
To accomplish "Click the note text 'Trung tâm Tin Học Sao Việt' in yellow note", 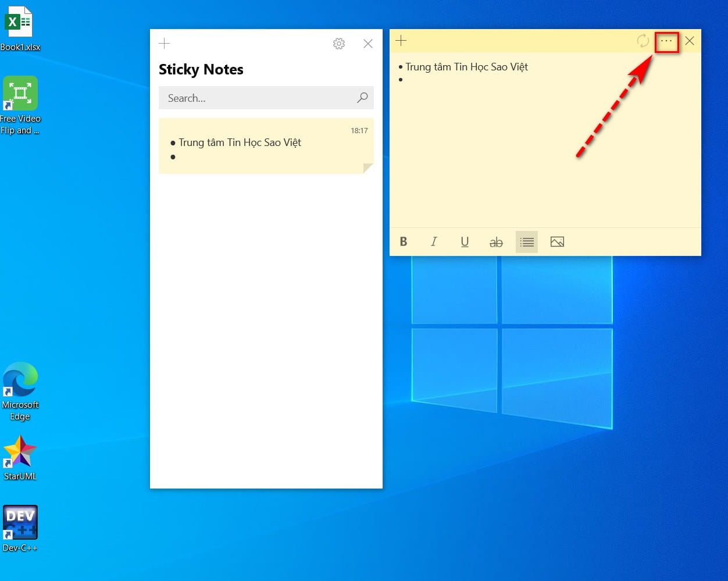I will 467,67.
